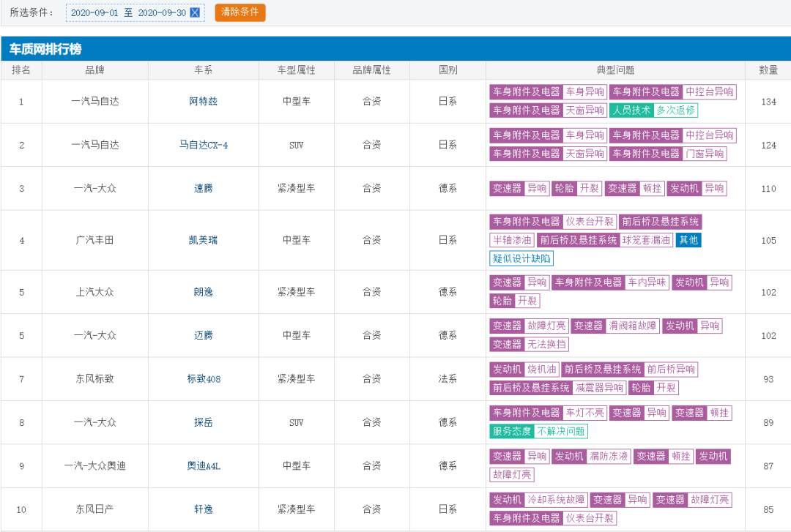Open the 迈腾 car series link
This screenshot has width=791, height=532.
[204, 335]
